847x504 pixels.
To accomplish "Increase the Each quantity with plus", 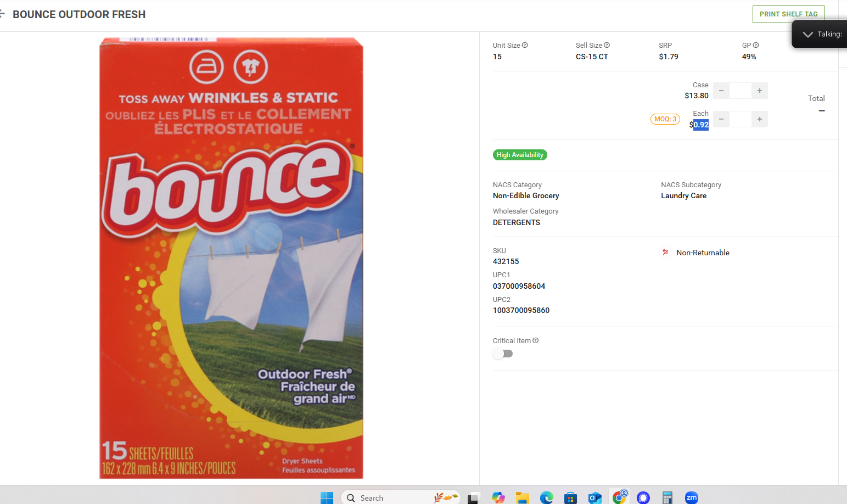I will click(x=759, y=119).
